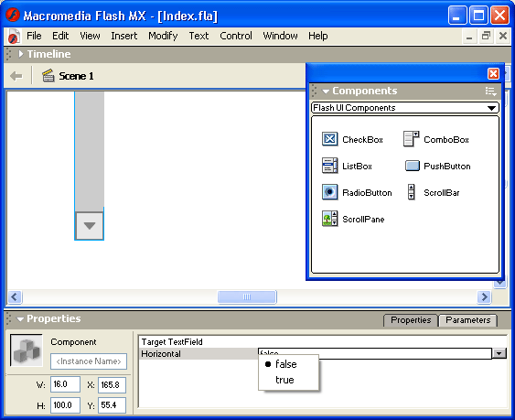The image size is (515, 420).
Task: Select the ScrollPane component icon
Action: (x=329, y=219)
